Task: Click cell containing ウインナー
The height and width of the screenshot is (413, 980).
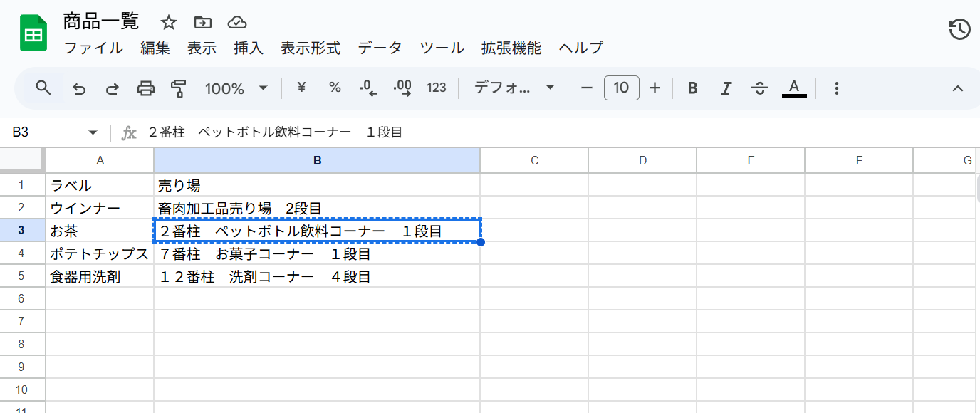Action: coord(100,208)
